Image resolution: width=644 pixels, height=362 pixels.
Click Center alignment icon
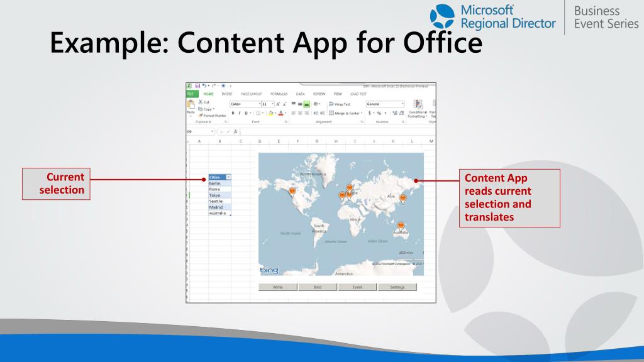(300, 113)
